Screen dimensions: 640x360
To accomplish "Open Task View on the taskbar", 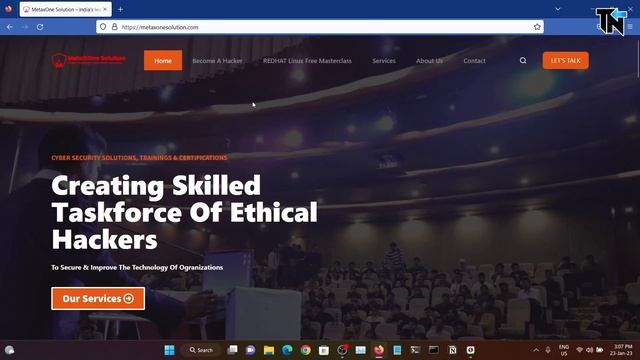I will pyautogui.click(x=232, y=350).
